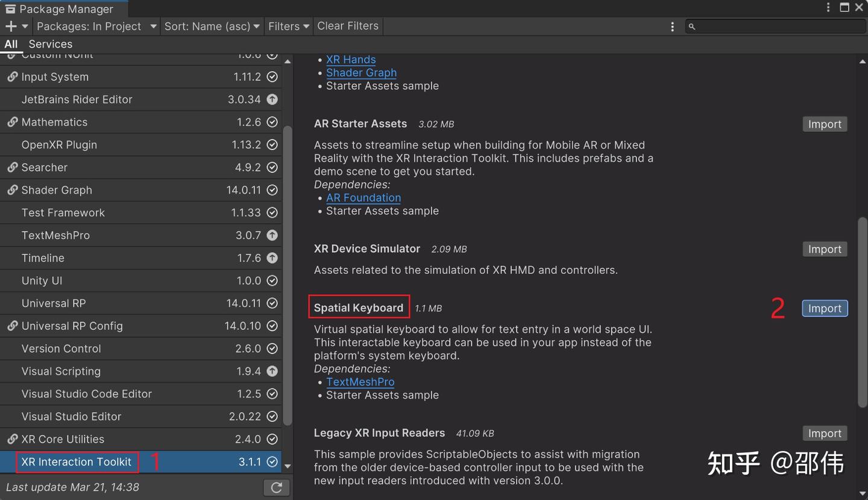Image resolution: width=868 pixels, height=500 pixels.
Task: Click the link icon beside Shader Graph
Action: pyautogui.click(x=12, y=190)
